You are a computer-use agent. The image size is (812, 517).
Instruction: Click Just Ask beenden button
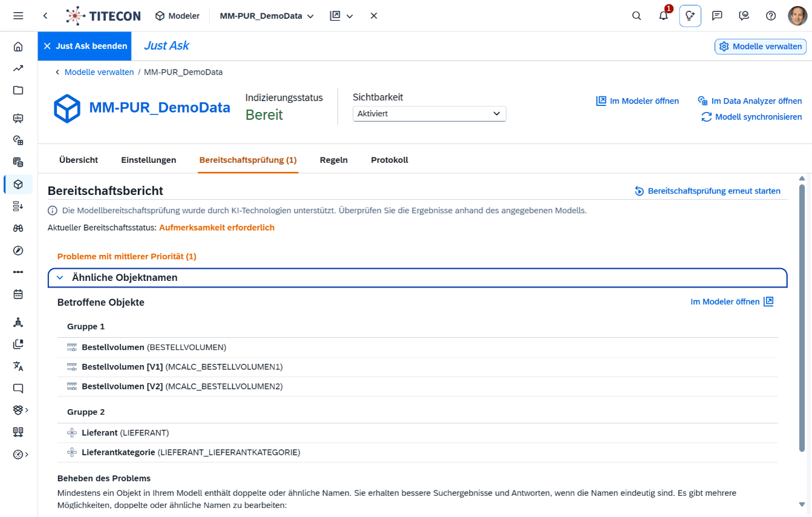click(x=85, y=46)
